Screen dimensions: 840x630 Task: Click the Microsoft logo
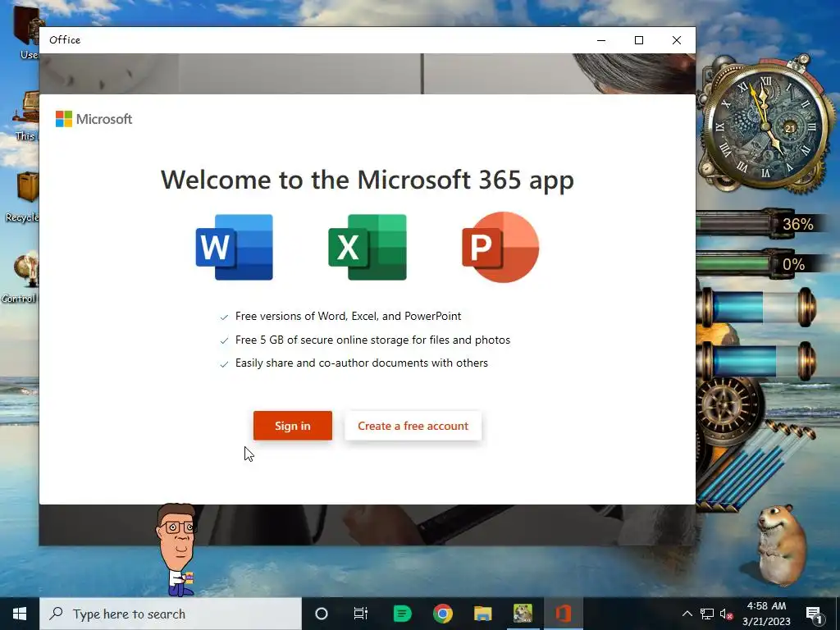pyautogui.click(x=94, y=119)
